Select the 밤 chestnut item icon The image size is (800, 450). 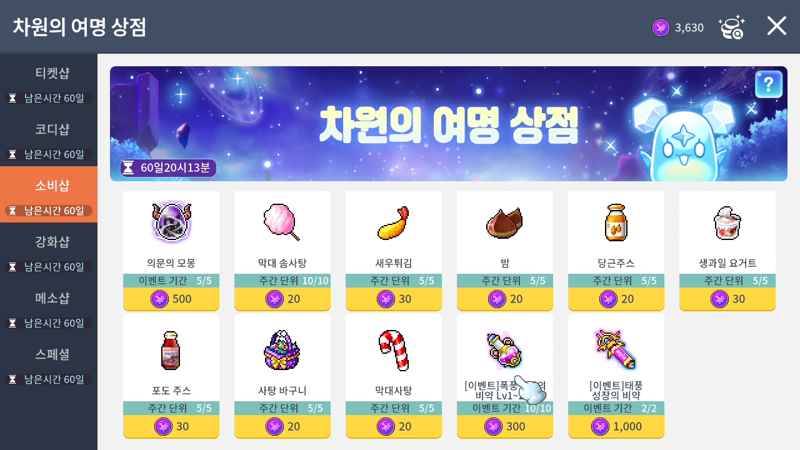pyautogui.click(x=505, y=223)
